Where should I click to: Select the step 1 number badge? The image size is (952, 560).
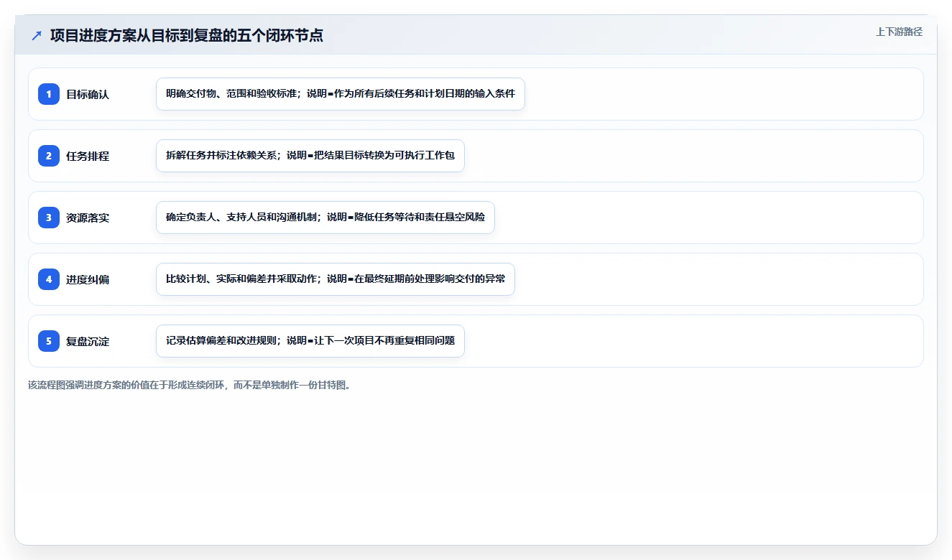click(49, 94)
